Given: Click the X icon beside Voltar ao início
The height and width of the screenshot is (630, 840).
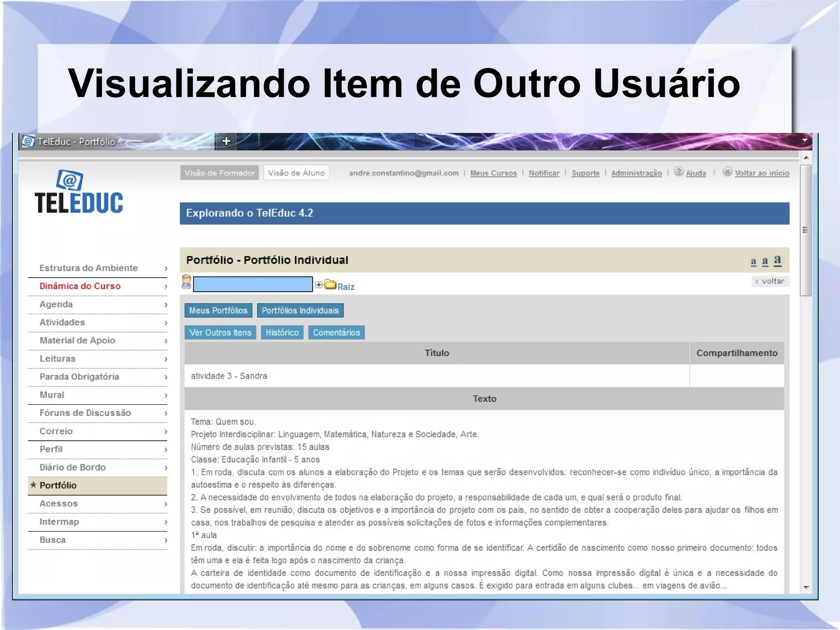Looking at the screenshot, I should [728, 171].
